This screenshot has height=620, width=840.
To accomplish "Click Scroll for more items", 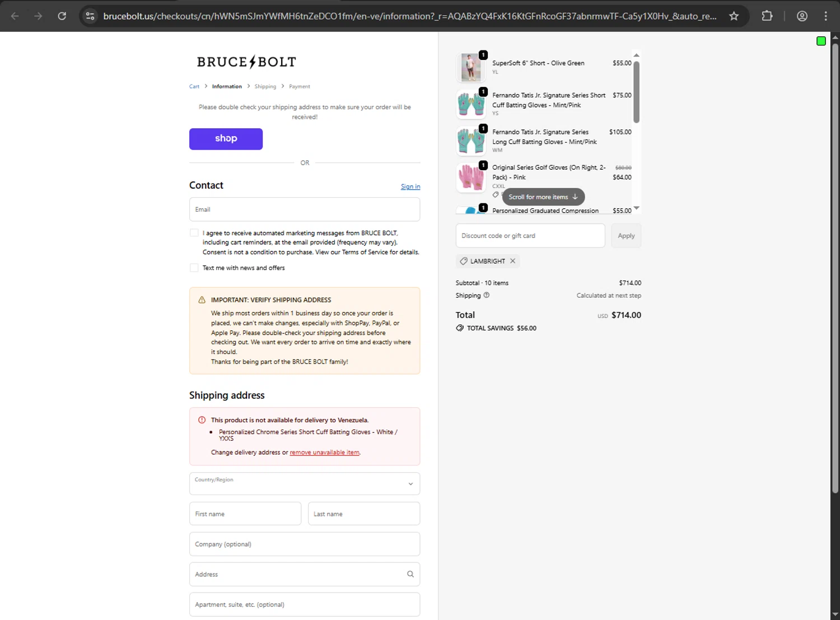I will pos(543,197).
